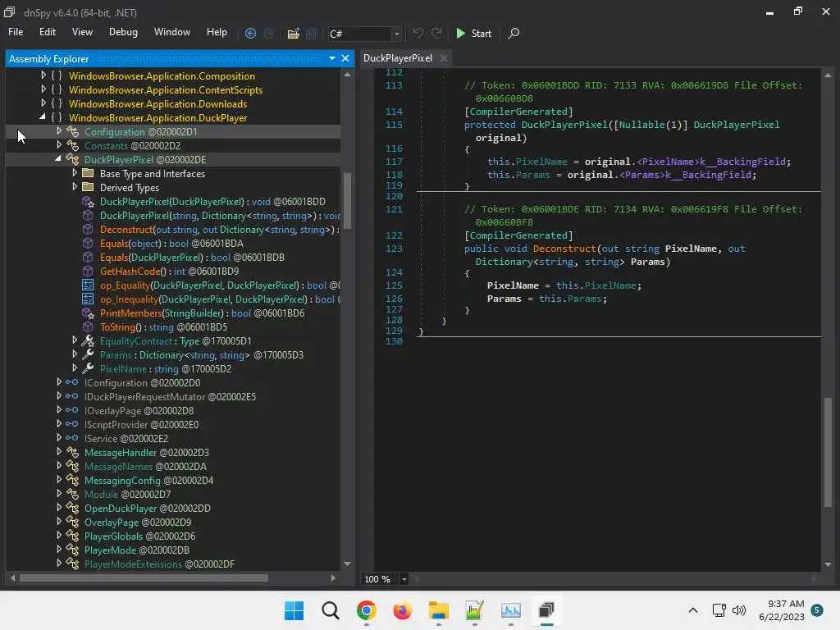Click the folder icon for Derived Types

click(x=88, y=188)
